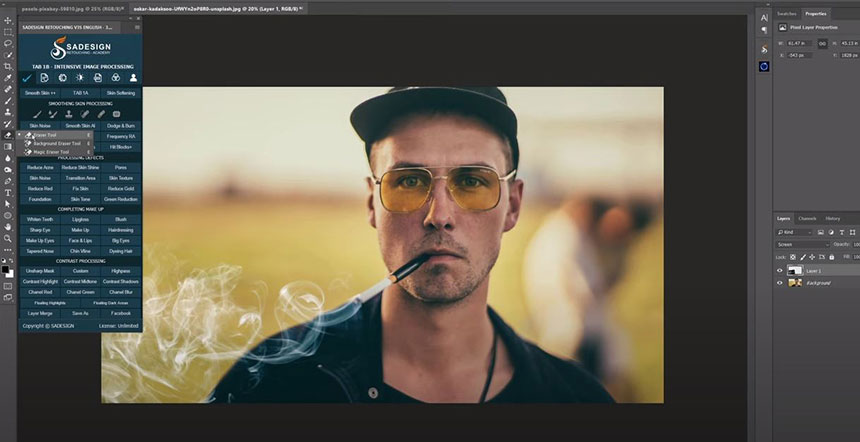
Task: Choose Magic Eraser Tool from the flyout
Action: (x=52, y=152)
